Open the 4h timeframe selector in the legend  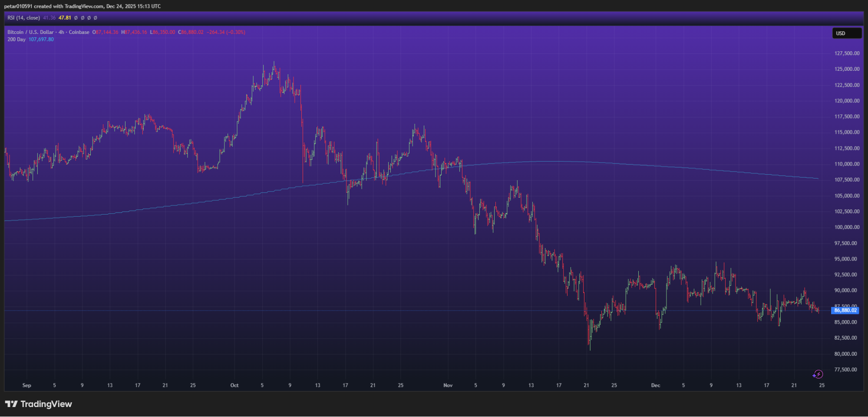(61, 32)
